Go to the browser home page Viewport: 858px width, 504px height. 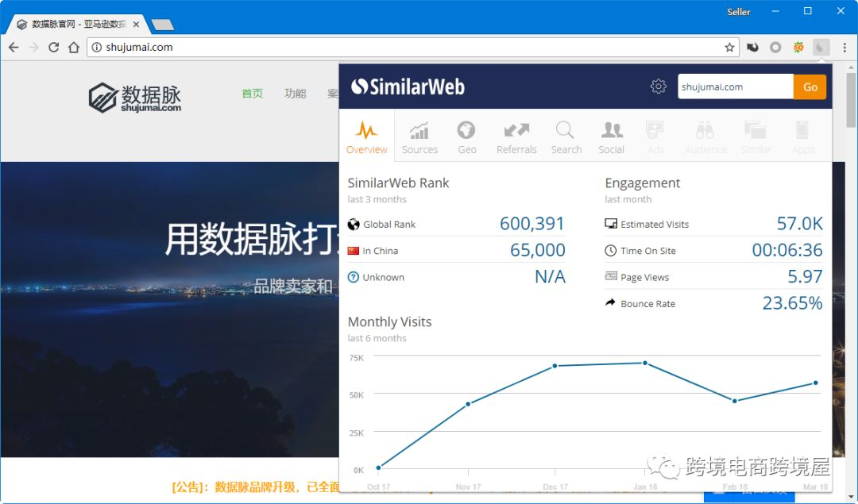point(74,48)
